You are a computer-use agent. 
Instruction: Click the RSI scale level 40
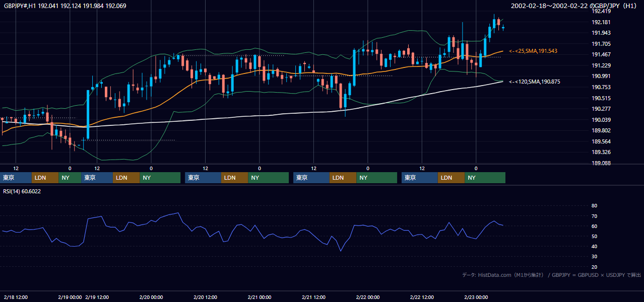click(594, 247)
